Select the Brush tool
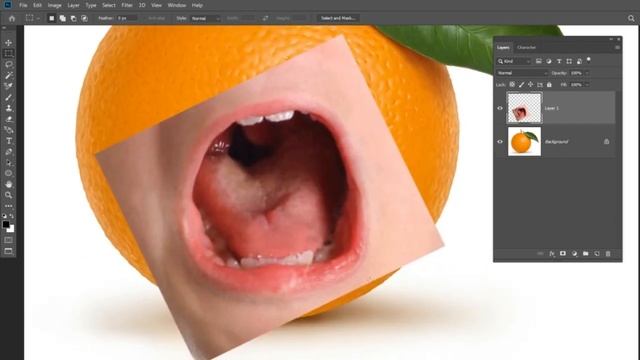The image size is (640, 360). pyautogui.click(x=9, y=97)
